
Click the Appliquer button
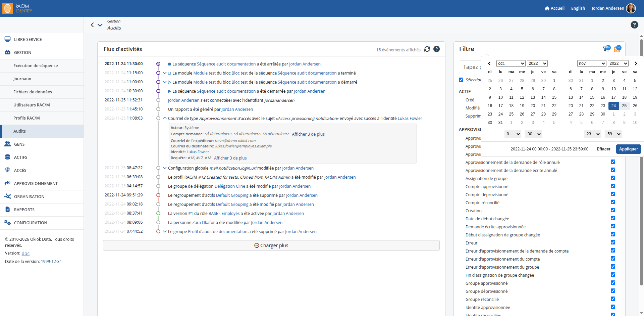click(628, 149)
